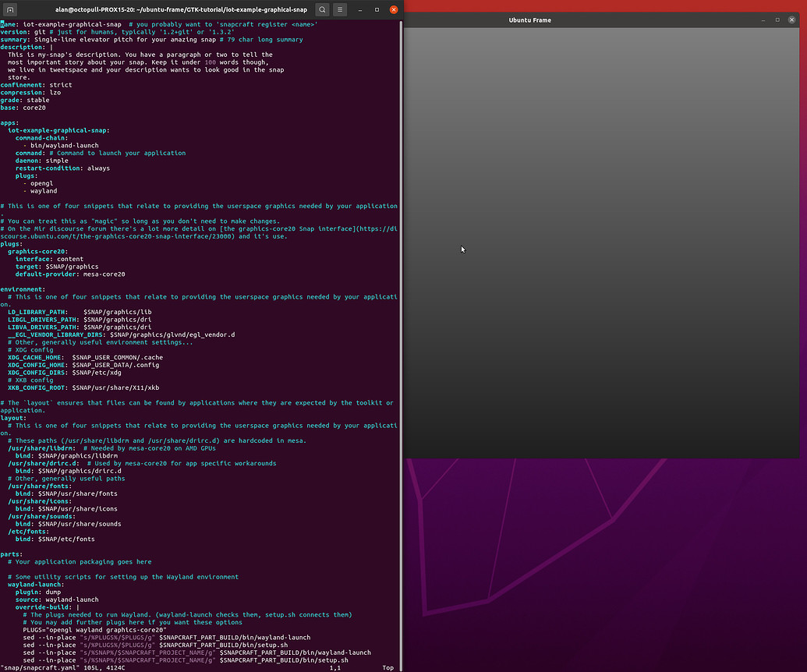
Task: Click the terminal scrollbar on right edge
Action: (x=399, y=312)
